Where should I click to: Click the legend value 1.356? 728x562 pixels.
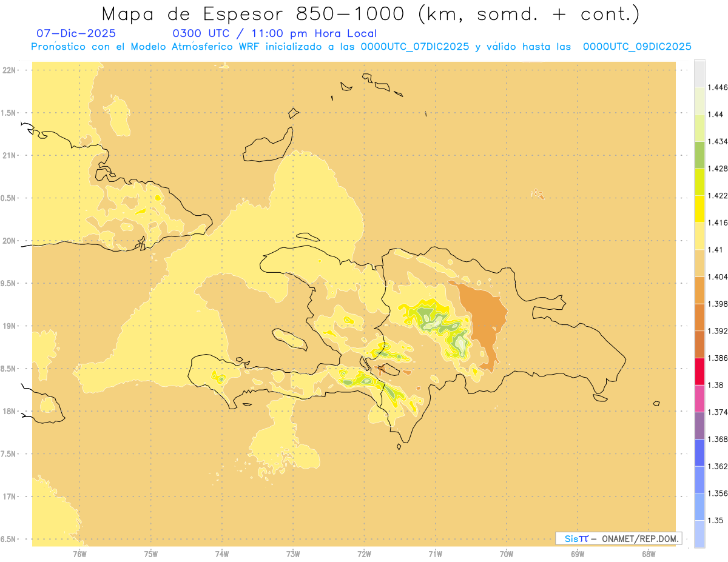pos(718,493)
